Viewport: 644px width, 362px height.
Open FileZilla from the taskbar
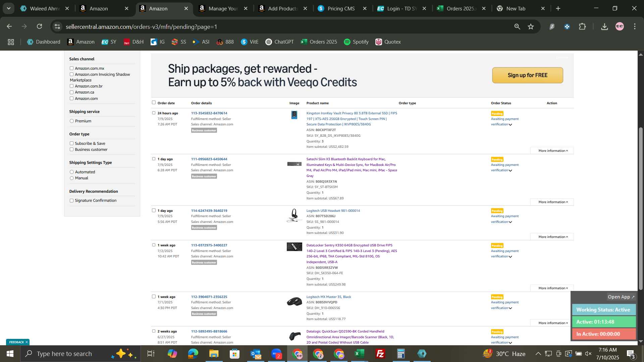(x=380, y=354)
